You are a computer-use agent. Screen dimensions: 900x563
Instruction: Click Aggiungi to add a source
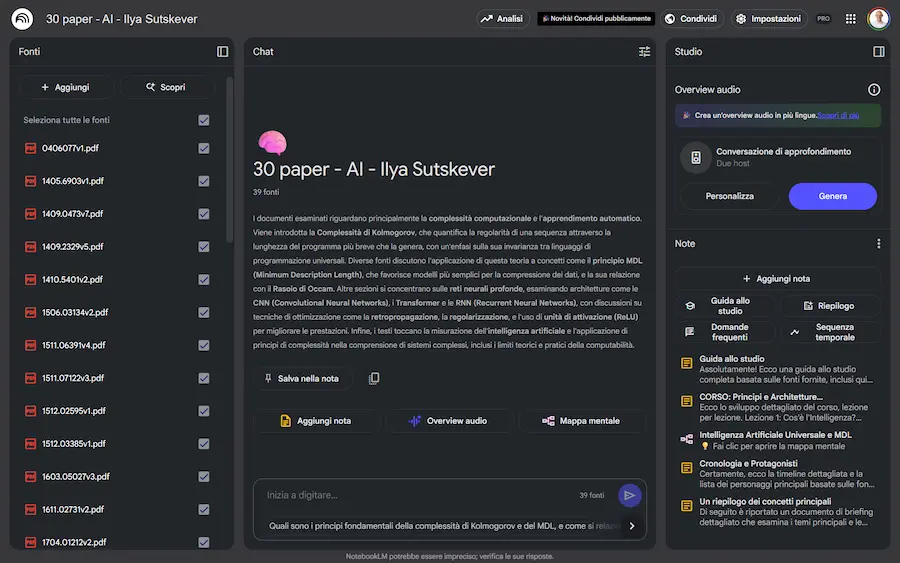pos(65,87)
